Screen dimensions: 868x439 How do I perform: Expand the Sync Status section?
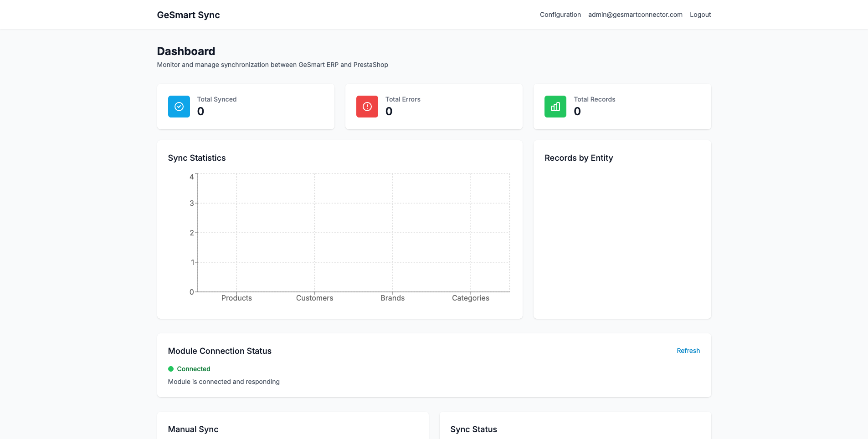[473, 429]
